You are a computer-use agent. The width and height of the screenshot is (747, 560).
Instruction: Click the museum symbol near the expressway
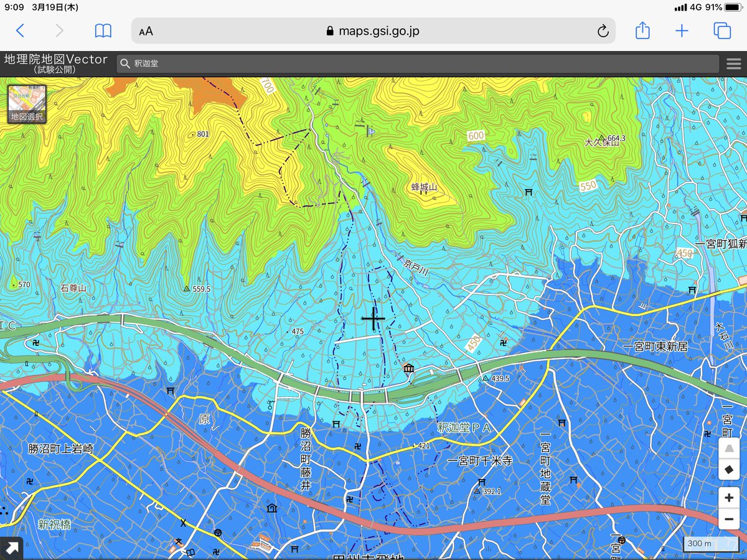408,368
